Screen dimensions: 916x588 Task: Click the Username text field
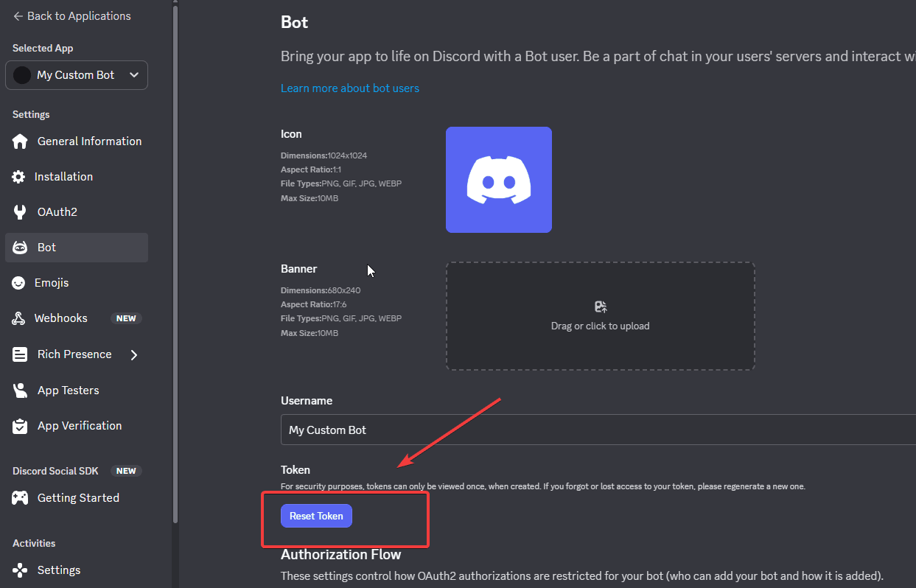click(590, 430)
